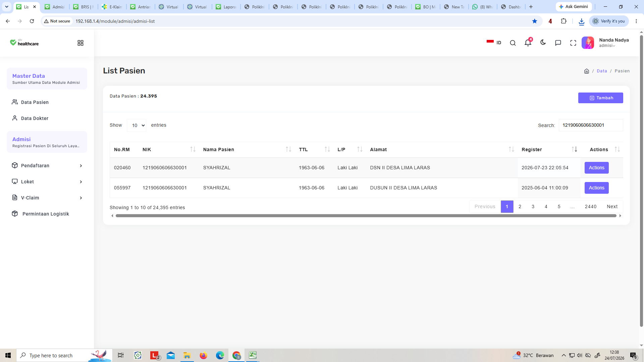
Task: Open Actions for patient 020460
Action: (596, 168)
